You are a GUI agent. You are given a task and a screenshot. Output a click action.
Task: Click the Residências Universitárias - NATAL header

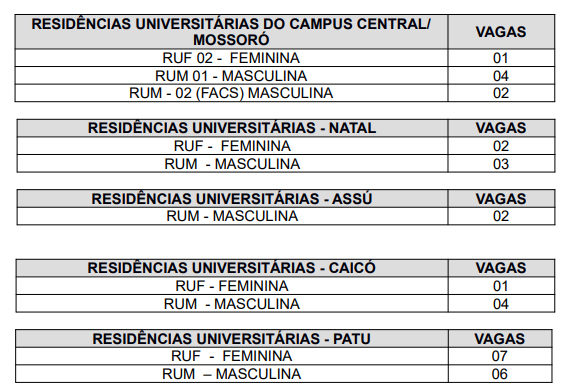(x=232, y=128)
